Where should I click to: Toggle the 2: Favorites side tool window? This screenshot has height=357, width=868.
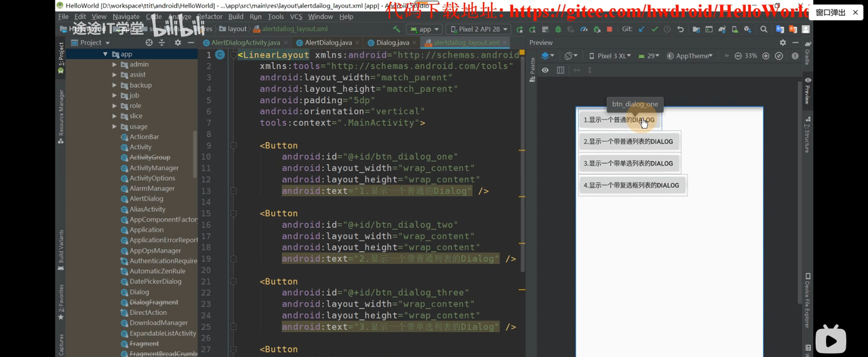click(60, 301)
